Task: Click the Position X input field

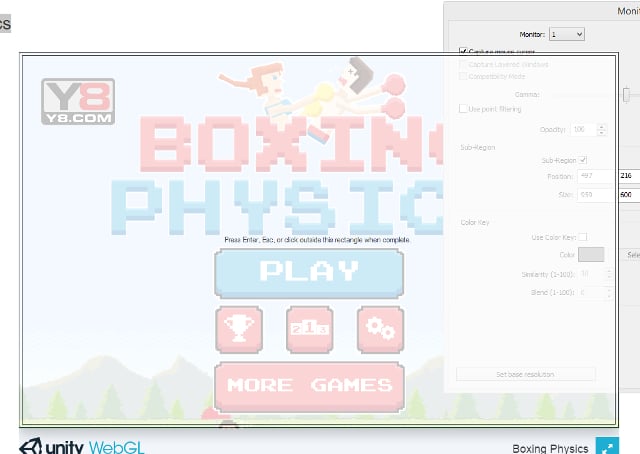Action: [x=597, y=176]
